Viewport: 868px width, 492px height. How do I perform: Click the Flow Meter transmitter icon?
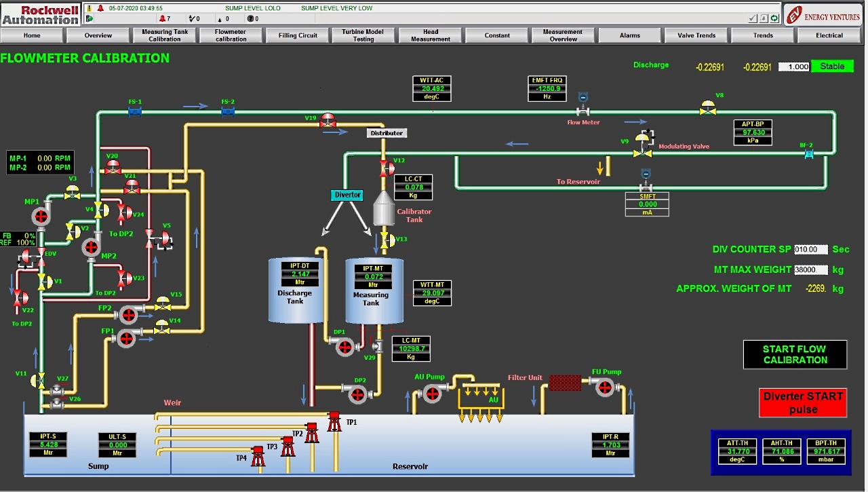[x=582, y=107]
